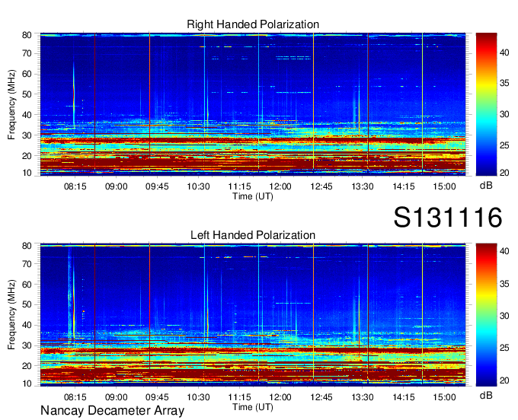
Task: Click "35" value on Right Handed color bar
Action: click(x=504, y=83)
